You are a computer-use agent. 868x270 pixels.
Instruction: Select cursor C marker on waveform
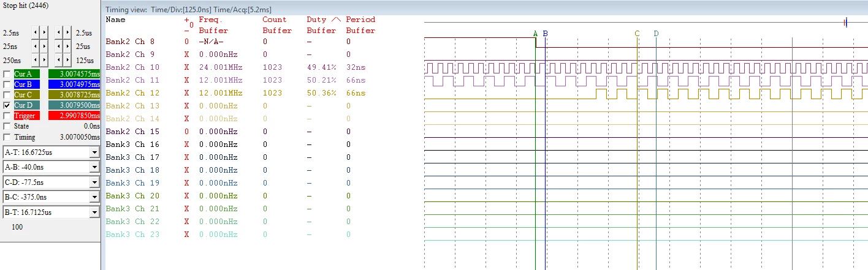[x=638, y=34]
